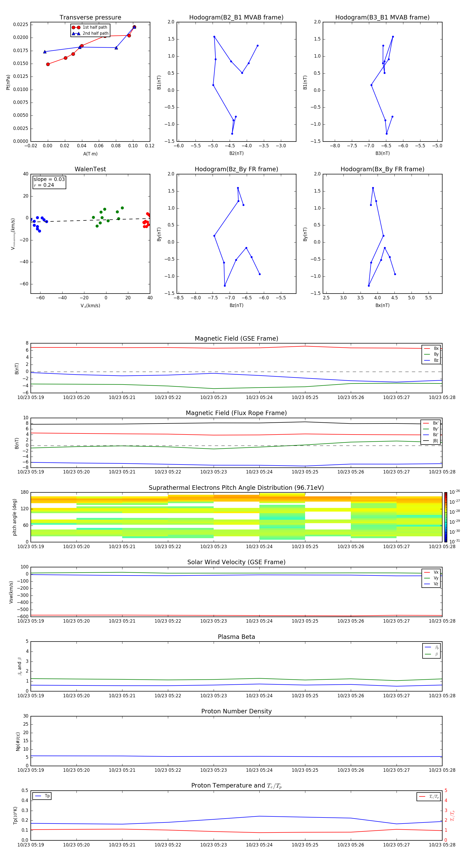Click the 'B2(nT)' x-axis label

[x=236, y=153]
